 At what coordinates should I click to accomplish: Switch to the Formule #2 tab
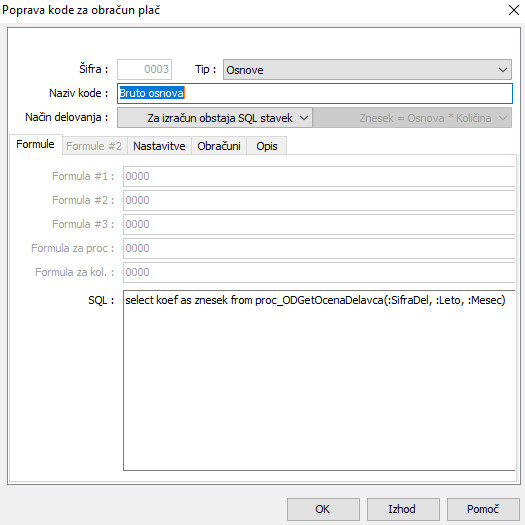[x=94, y=146]
